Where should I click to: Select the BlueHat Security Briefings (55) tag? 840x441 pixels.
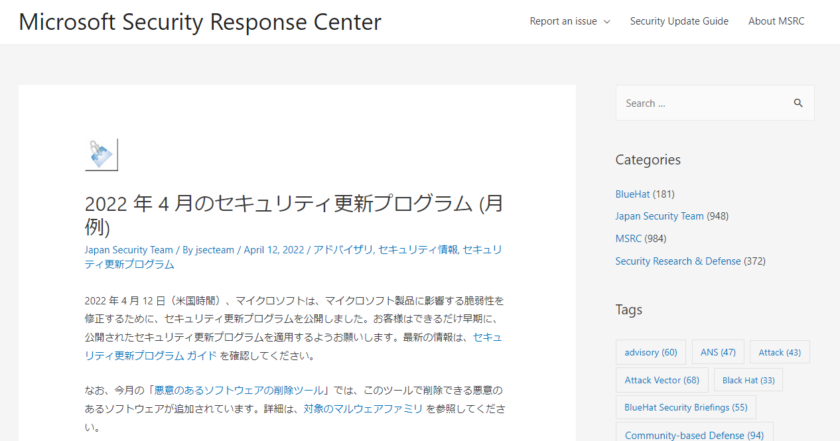[686, 407]
